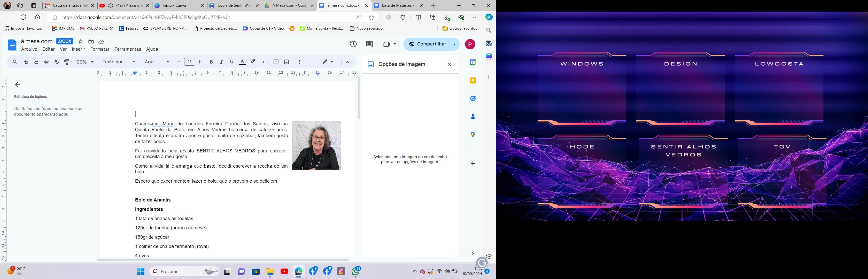The width and height of the screenshot is (868, 279).
Task: Star the document 'à mesa com'
Action: (81, 41)
